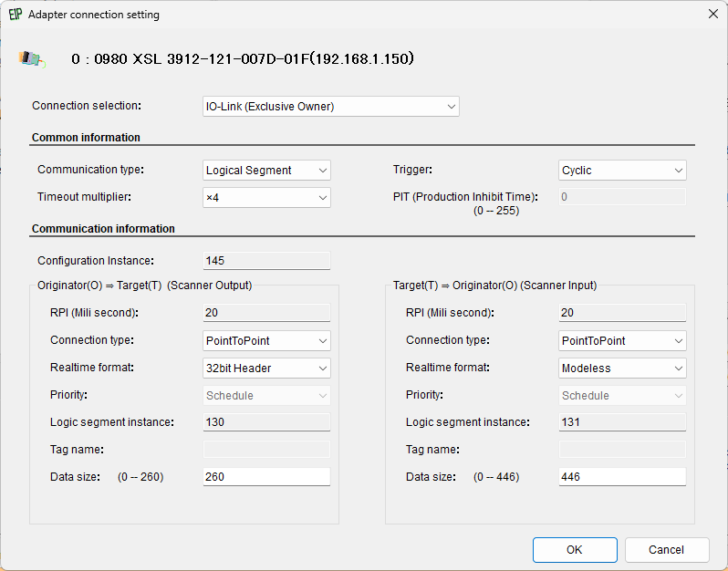Click the (0 -- 255) range text
This screenshot has height=571, width=728.
click(496, 211)
